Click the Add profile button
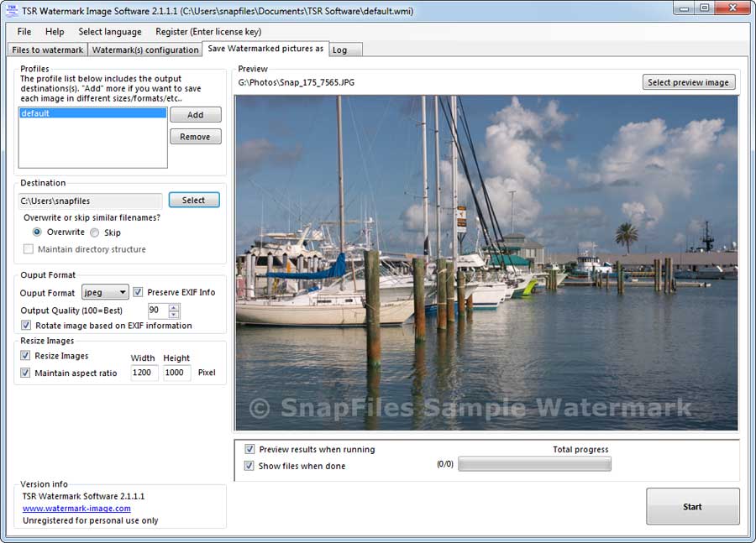This screenshot has width=756, height=543. tap(195, 115)
